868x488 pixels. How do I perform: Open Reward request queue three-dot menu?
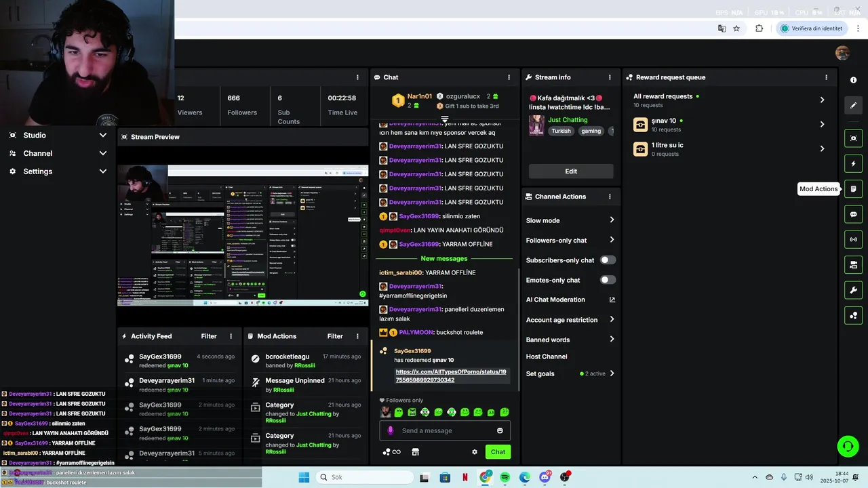tap(826, 77)
